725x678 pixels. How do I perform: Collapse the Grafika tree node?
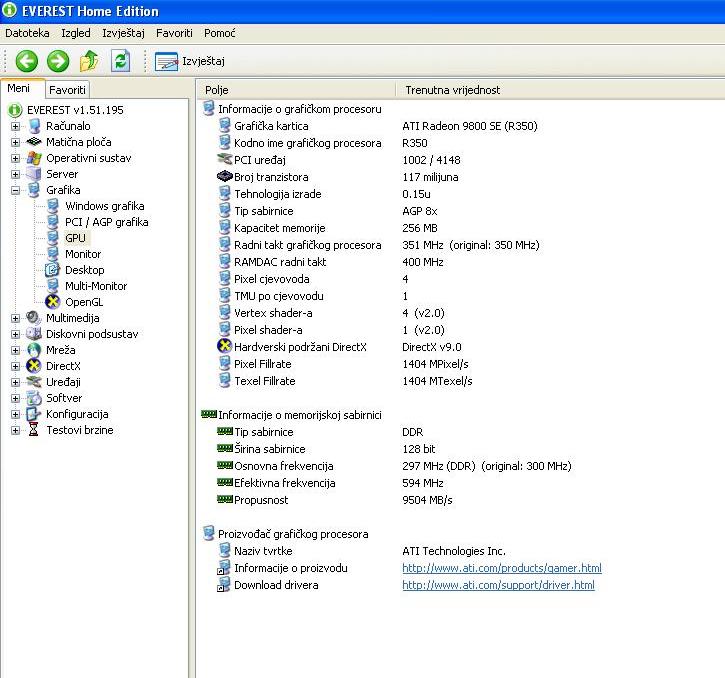click(15, 190)
